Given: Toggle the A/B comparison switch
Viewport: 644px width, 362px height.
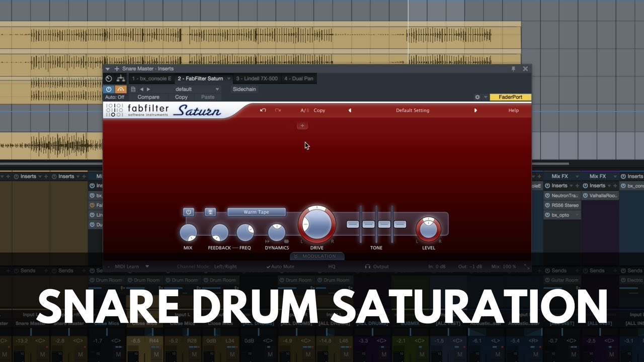Looking at the screenshot, I should [304, 110].
